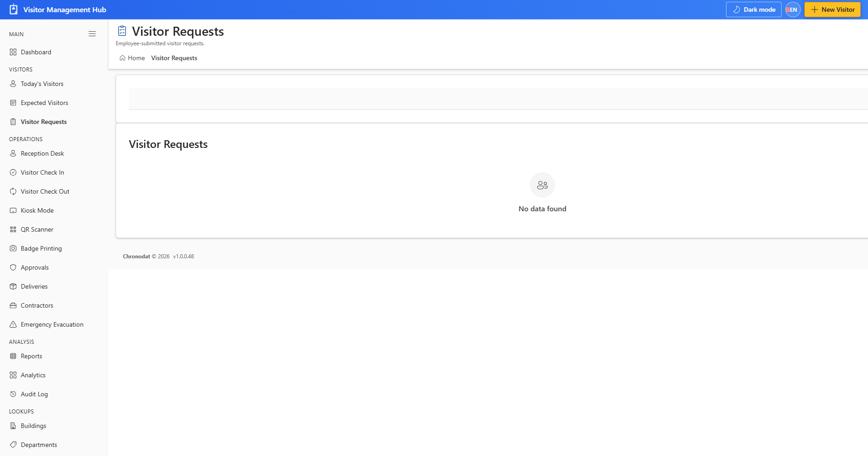Toggle Dark mode button
The image size is (868, 456).
754,9
